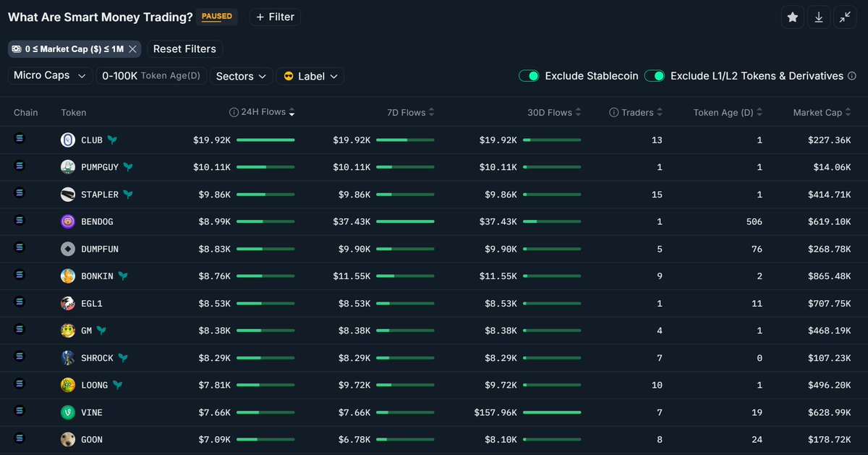Screen dimensions: 868x455
Task: Click the star favorite icon top right
Action: pyautogui.click(x=792, y=16)
